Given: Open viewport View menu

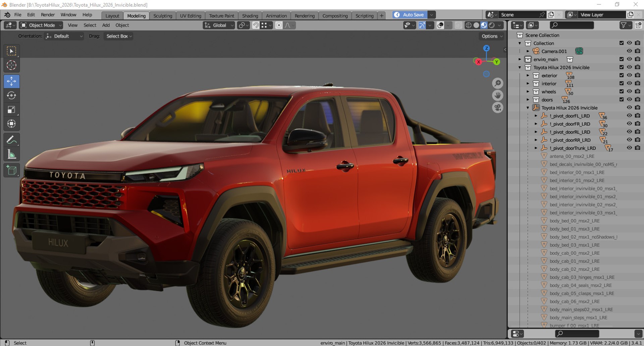Looking at the screenshot, I should click(72, 25).
